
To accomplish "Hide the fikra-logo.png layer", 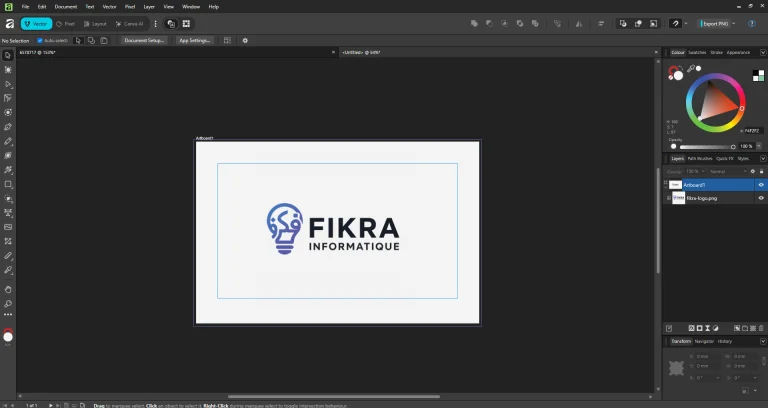I will [761, 198].
